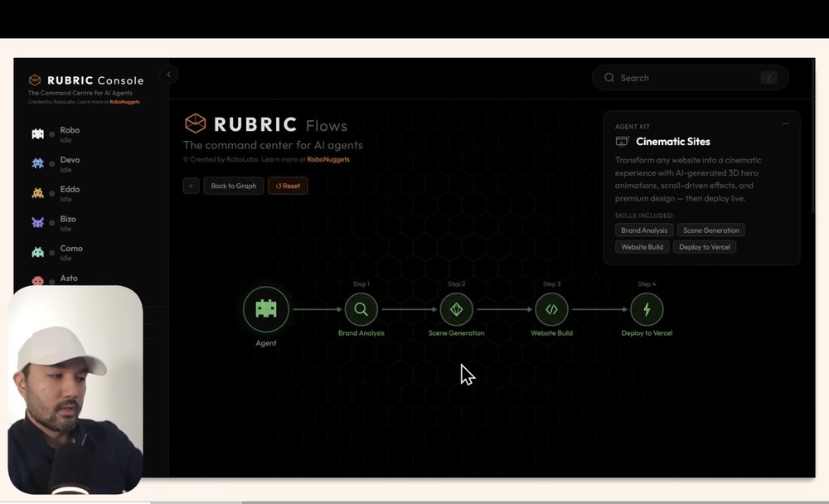
Task: Open the RoboNuggets link under RUBRIC Flows
Action: point(327,159)
